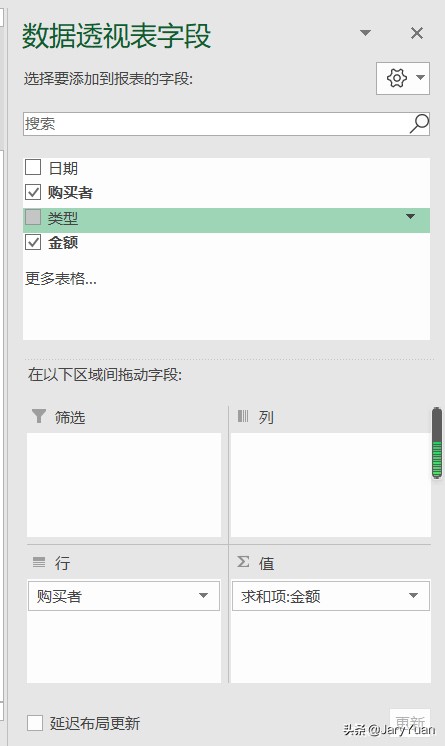Click into the 搜索 field search box
The image size is (445, 746).
[217, 124]
